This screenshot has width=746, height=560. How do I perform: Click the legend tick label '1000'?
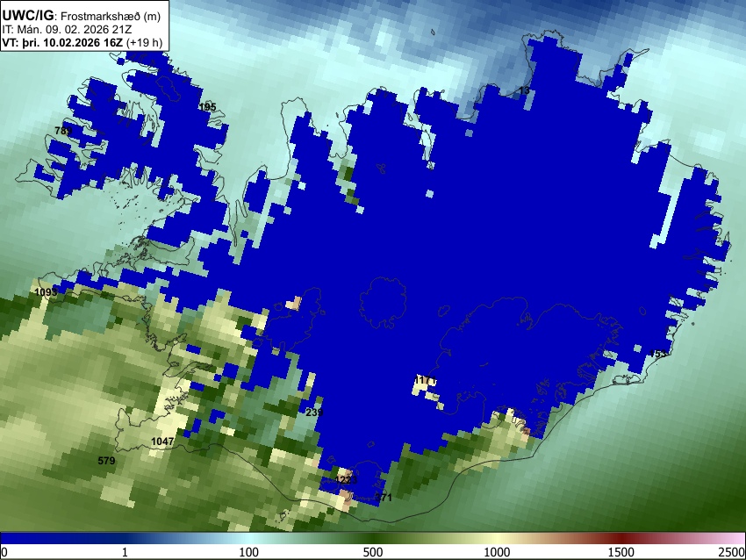(497, 552)
